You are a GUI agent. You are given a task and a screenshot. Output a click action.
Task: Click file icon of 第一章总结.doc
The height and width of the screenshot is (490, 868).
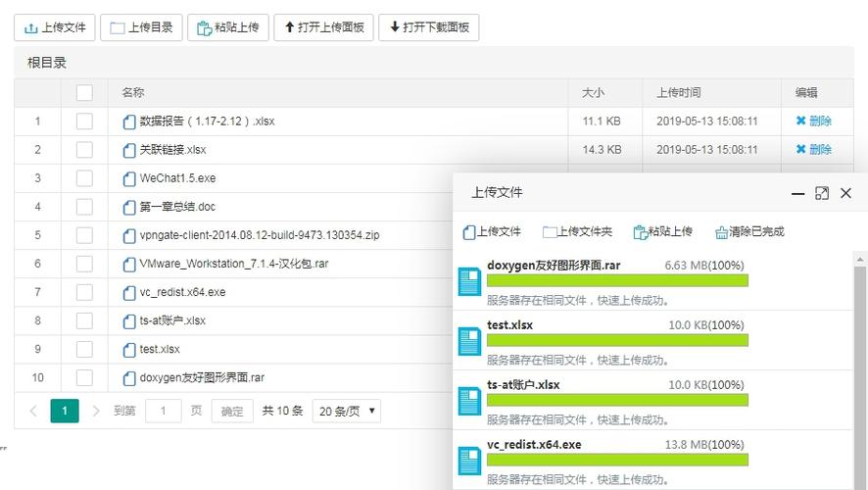click(129, 207)
